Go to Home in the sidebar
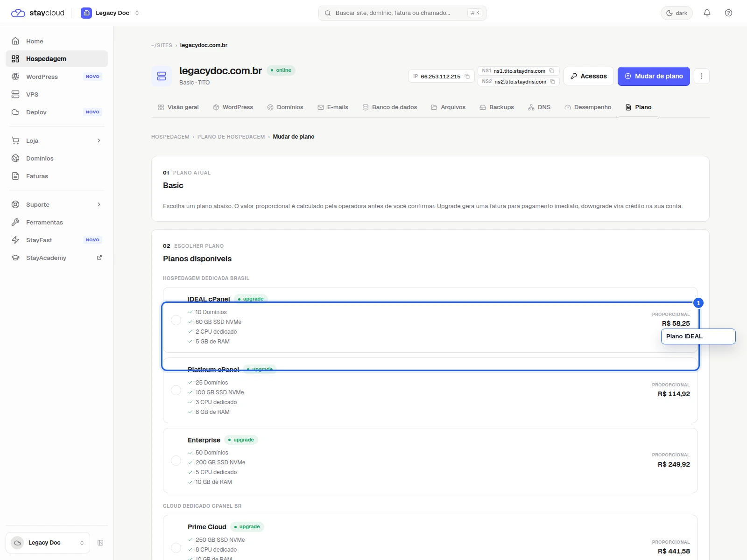This screenshot has height=560, width=747. 56,41
